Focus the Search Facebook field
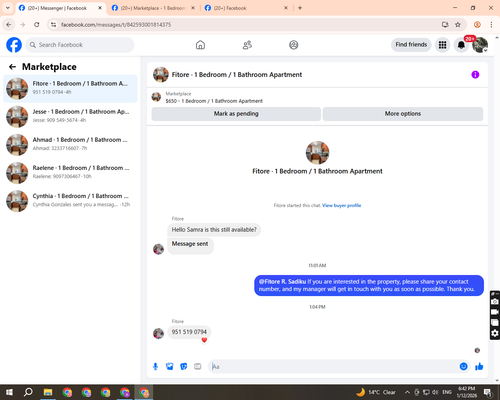The height and width of the screenshot is (400, 500). tap(80, 45)
